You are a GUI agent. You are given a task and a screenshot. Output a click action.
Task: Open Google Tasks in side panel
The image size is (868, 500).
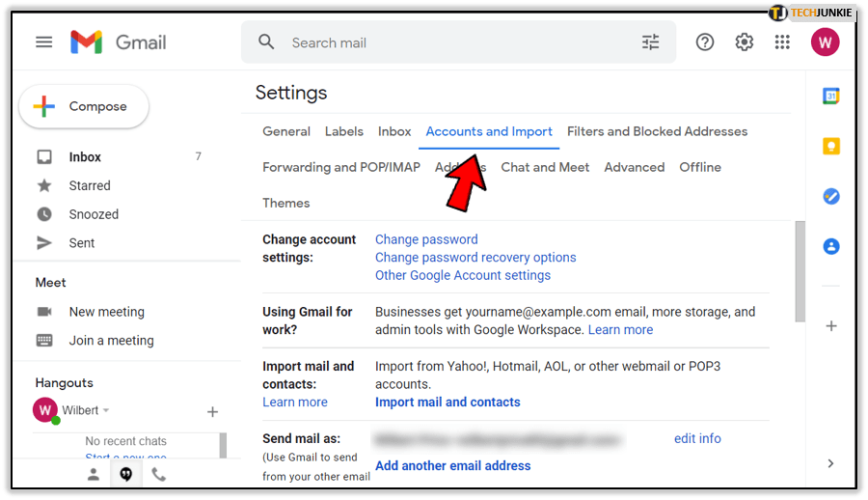point(830,196)
